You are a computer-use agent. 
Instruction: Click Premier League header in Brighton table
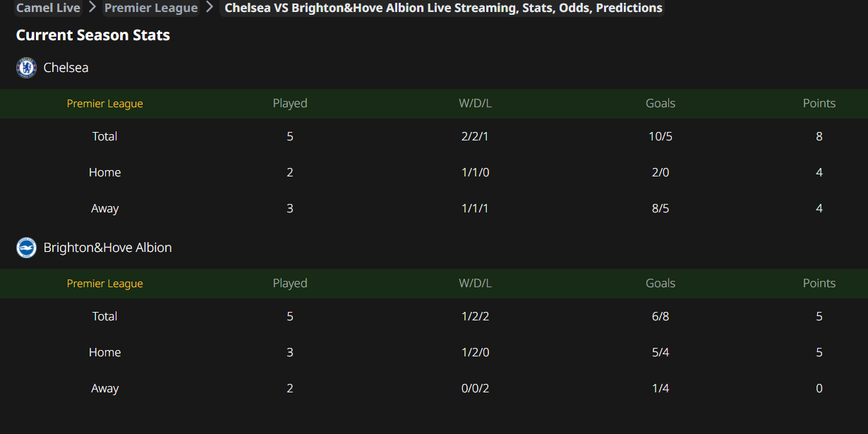(105, 284)
